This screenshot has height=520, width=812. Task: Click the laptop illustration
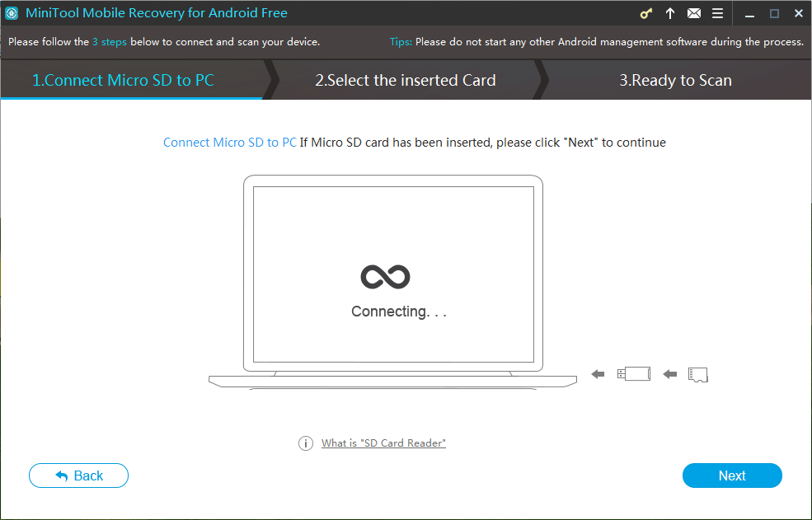[392, 283]
